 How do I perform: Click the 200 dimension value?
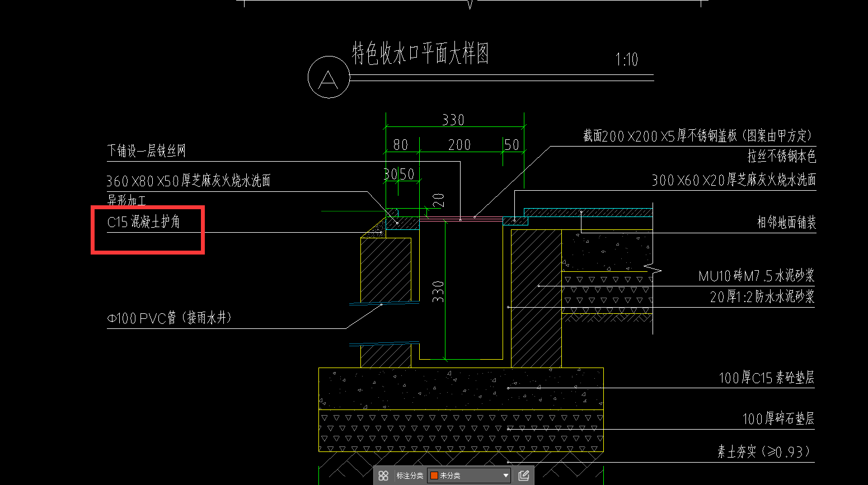[459, 145]
